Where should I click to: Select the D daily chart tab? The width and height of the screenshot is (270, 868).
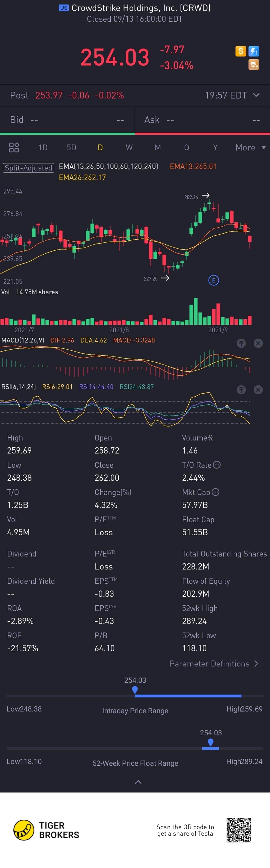point(100,147)
